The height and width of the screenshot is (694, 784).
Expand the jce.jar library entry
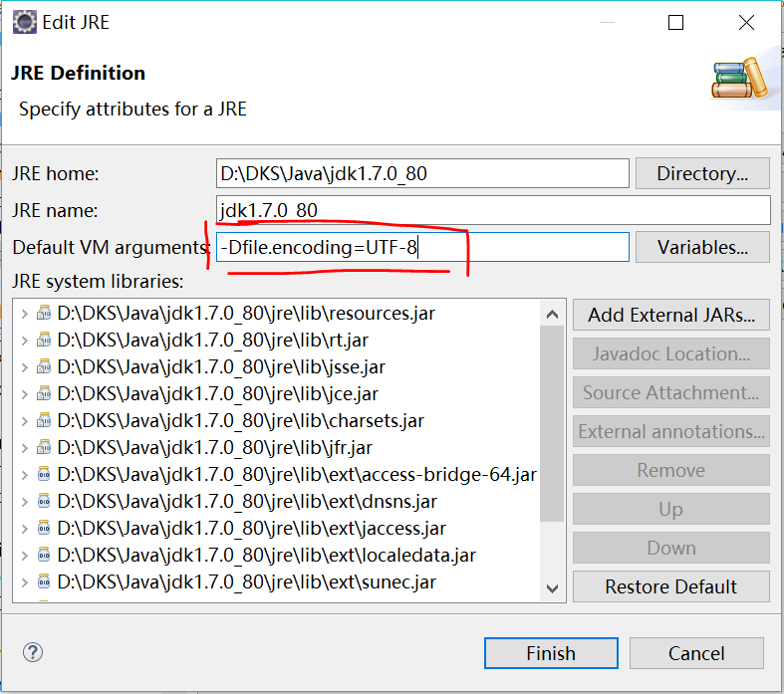24,394
